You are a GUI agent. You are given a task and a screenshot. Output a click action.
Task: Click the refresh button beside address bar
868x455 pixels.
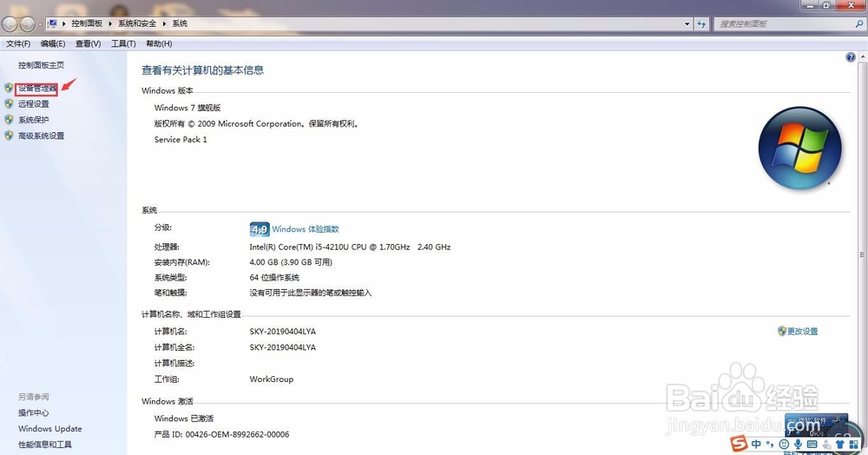pyautogui.click(x=701, y=23)
